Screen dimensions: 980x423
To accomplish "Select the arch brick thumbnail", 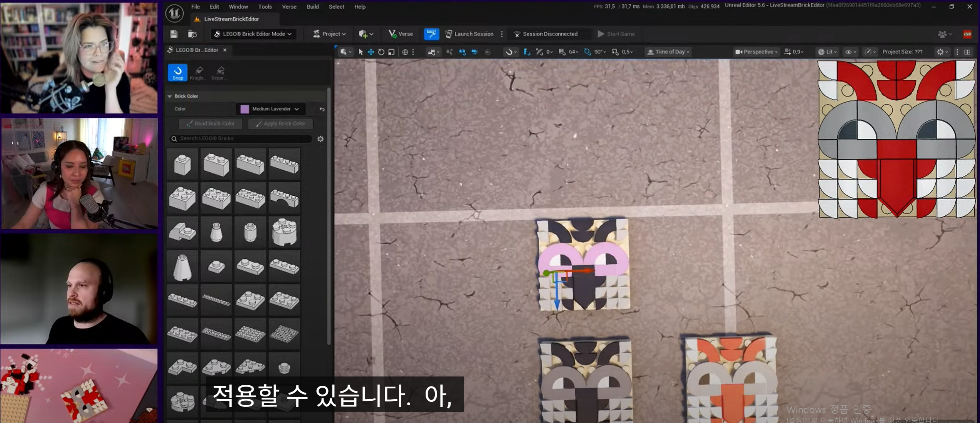I will [x=284, y=198].
